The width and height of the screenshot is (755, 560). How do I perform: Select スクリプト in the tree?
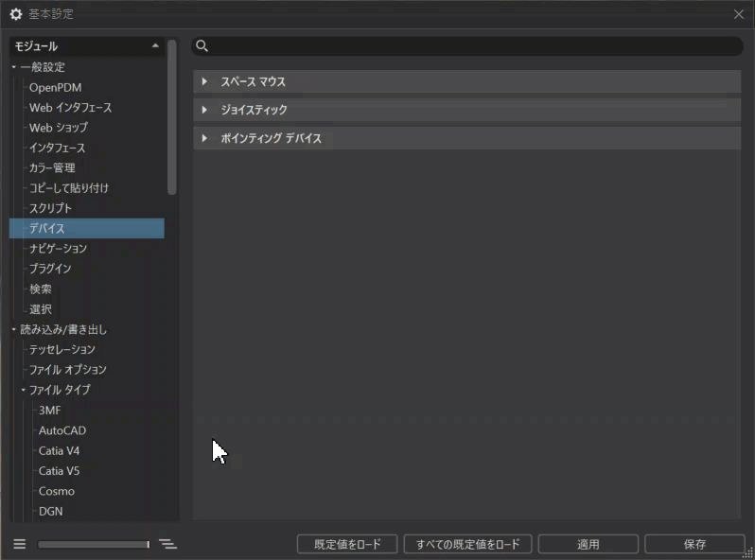point(50,208)
